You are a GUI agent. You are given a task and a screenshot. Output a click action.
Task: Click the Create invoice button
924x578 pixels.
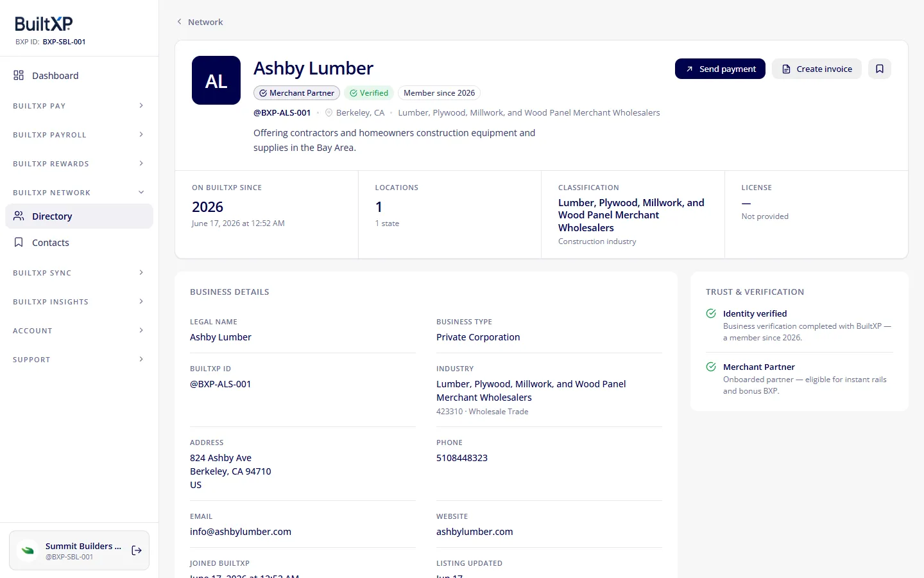[x=817, y=69]
